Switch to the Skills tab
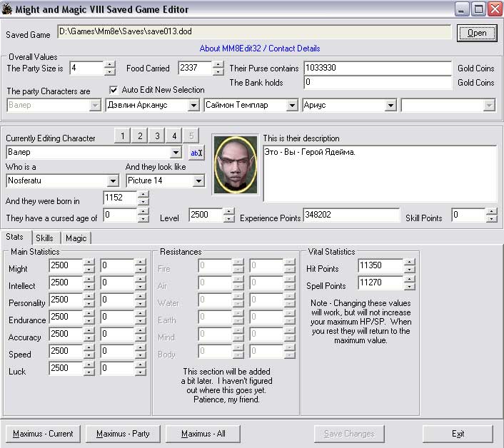Viewport: 504px width, 448px height. tap(44, 238)
